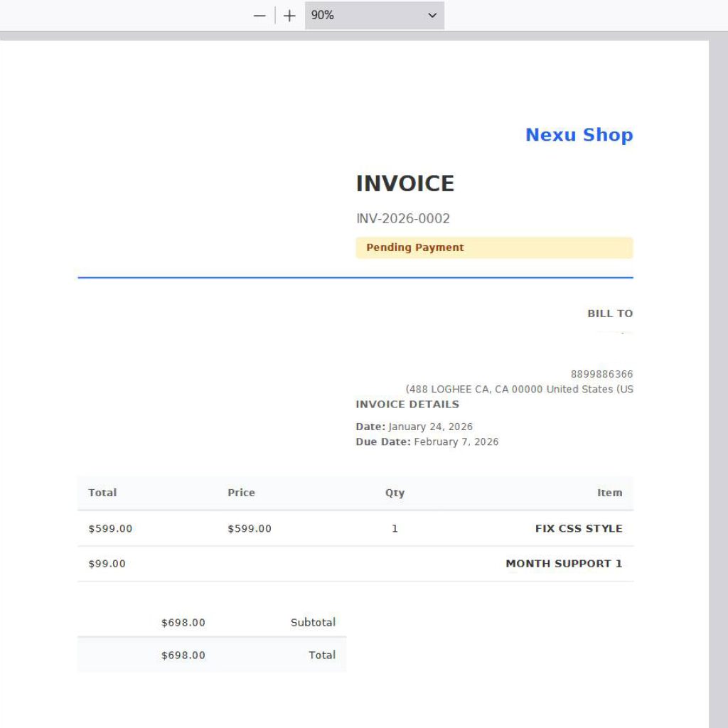Screen dimensions: 728x728
Task: Click the Pending Payment status badge
Action: tap(495, 247)
